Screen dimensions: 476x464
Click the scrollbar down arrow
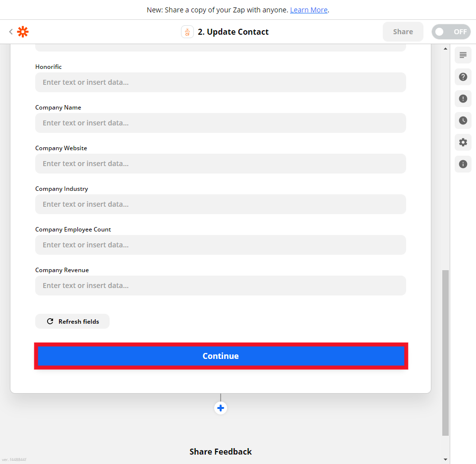pyautogui.click(x=445, y=460)
